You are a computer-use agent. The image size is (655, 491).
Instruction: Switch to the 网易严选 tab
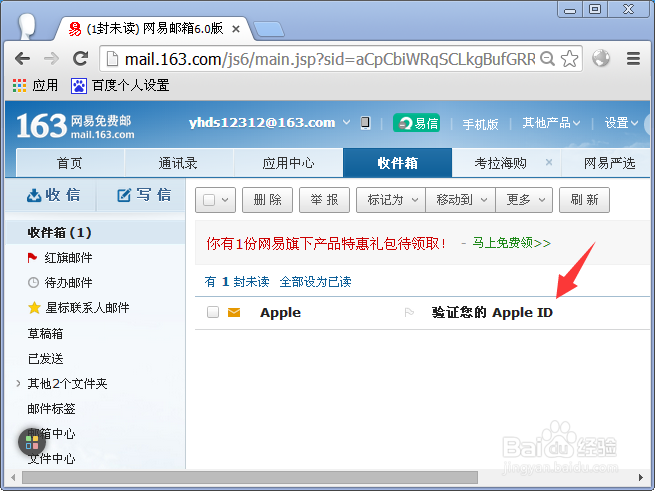coord(609,163)
